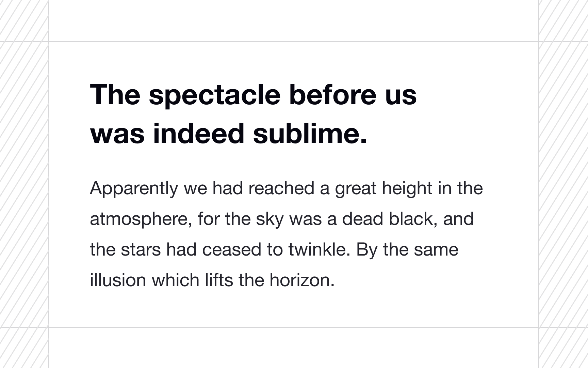Click the word "reached" in the paragraph
This screenshot has height=368, width=588.
tap(281, 188)
